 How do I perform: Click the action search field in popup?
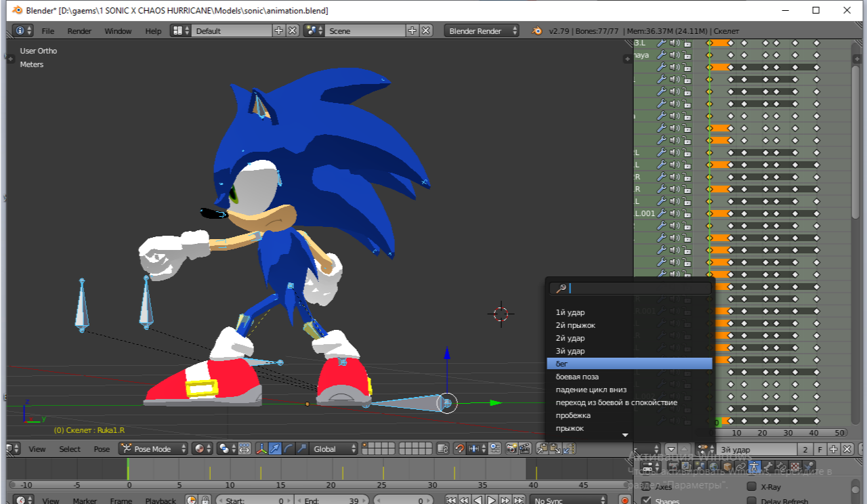click(631, 288)
